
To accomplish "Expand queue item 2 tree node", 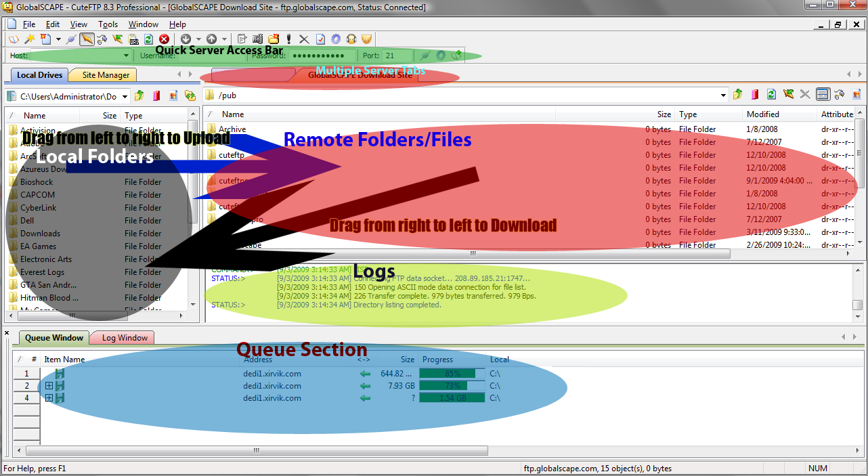I will [49, 386].
